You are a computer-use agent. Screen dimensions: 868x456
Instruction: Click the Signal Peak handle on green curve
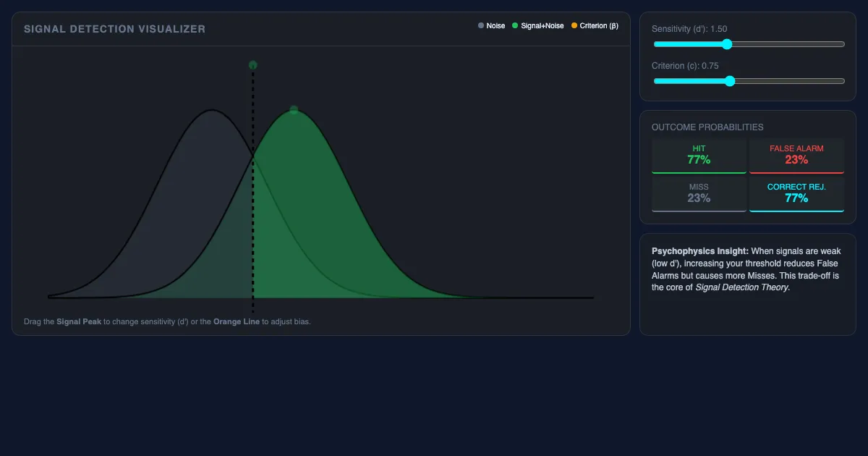pos(294,109)
